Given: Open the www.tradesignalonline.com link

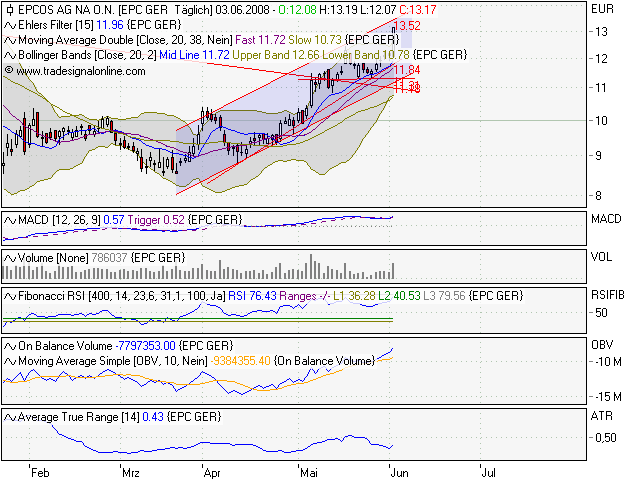Looking at the screenshot, I should 81,71.
